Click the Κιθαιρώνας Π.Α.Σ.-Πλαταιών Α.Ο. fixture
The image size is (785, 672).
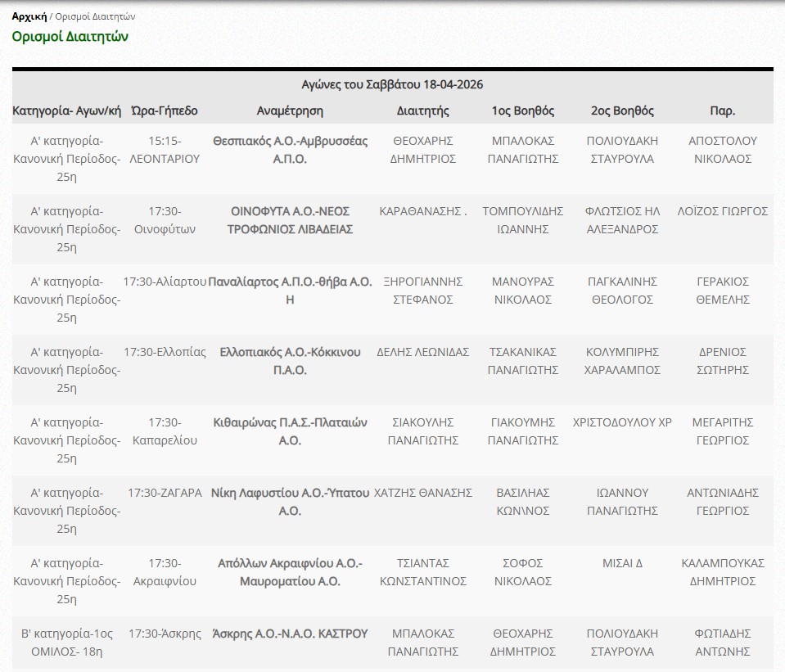coord(290,431)
